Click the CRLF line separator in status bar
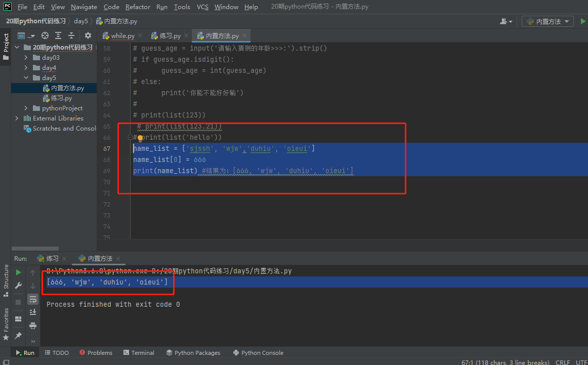The image size is (588, 365). (x=563, y=362)
